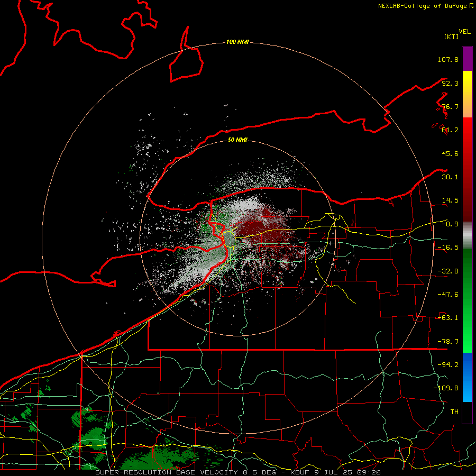Pick the gray near-zero segment of velocity scale

[x=467, y=235]
